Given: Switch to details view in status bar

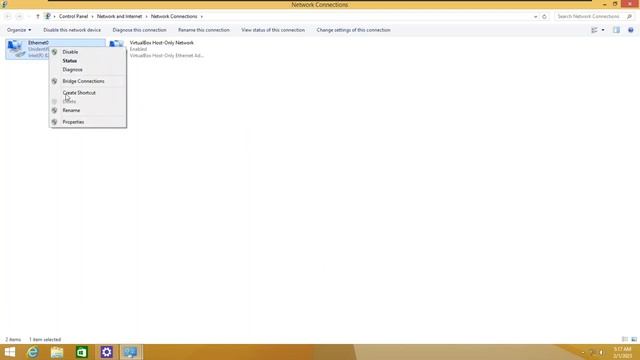Looking at the screenshot, I should [625, 339].
